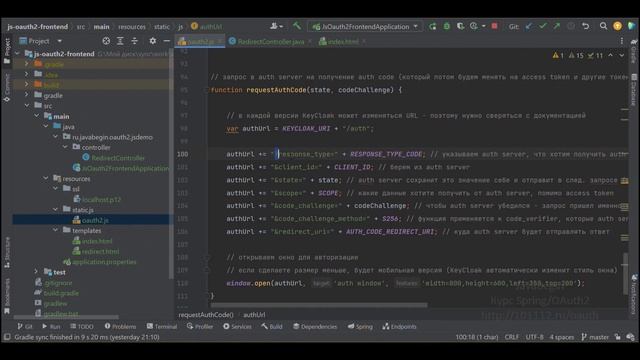Click the Profiler run icon in top toolbar
Viewport: 640px width, 360px height.
tap(474, 27)
